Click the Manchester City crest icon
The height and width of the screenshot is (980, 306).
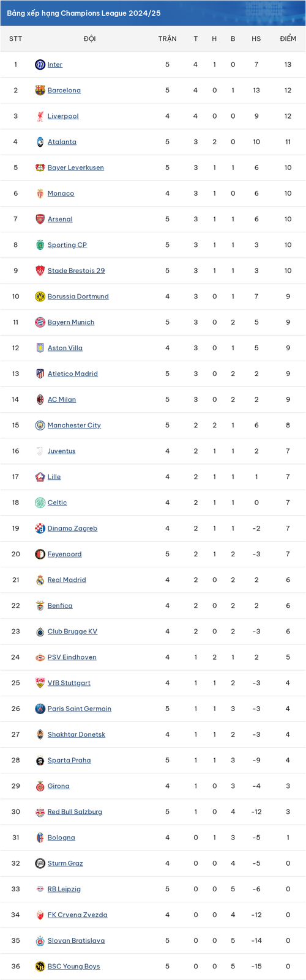click(x=40, y=425)
